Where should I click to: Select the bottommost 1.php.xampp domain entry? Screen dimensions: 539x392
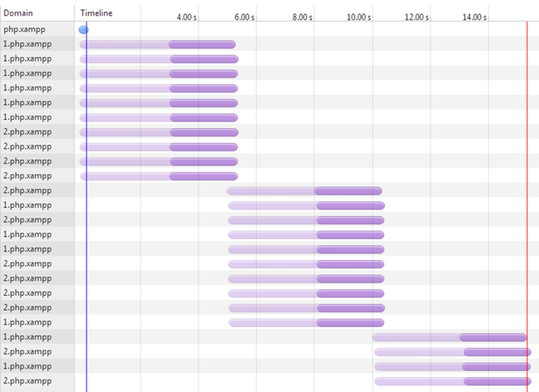pos(27,366)
